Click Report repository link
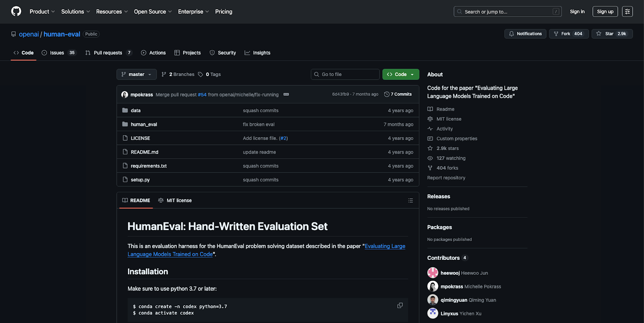The height and width of the screenshot is (323, 644). (x=446, y=178)
